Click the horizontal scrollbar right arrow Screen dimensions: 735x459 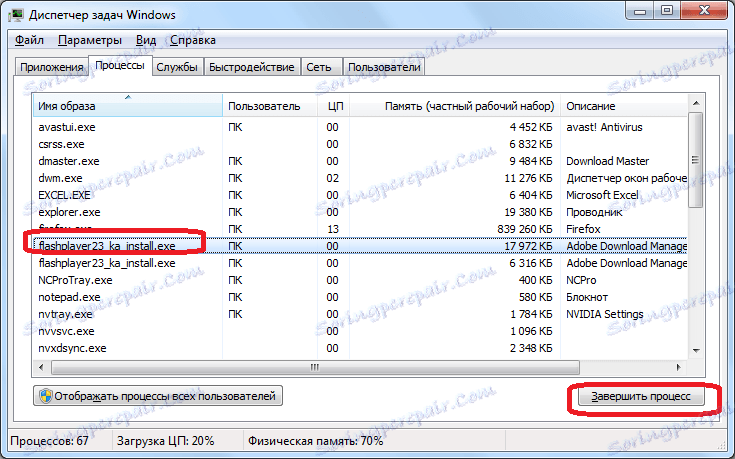pyautogui.click(x=679, y=367)
